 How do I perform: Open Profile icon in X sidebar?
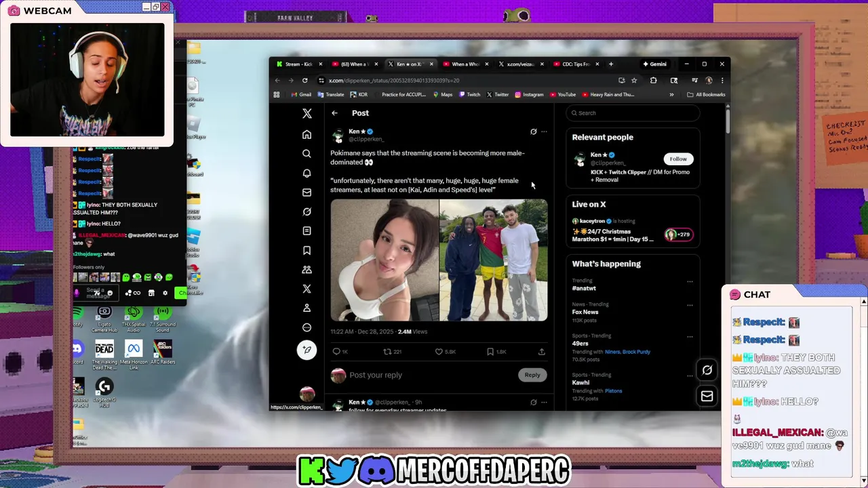tap(307, 308)
